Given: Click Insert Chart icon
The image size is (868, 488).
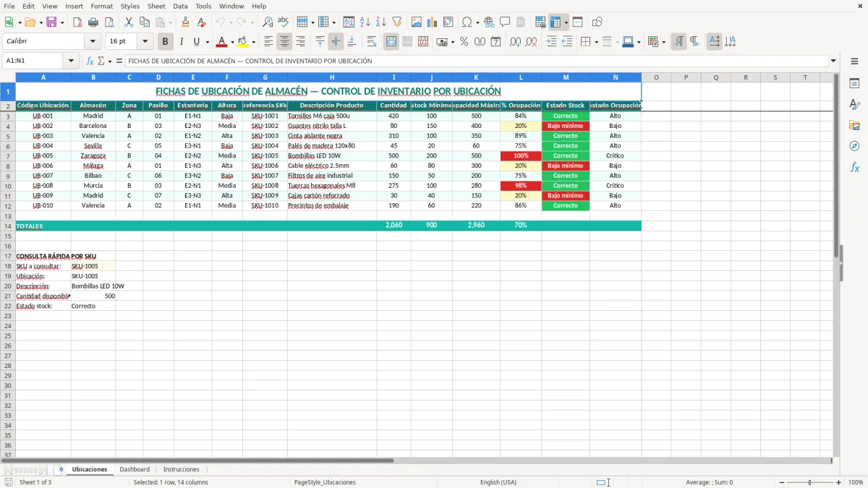Looking at the screenshot, I should coord(433,22).
